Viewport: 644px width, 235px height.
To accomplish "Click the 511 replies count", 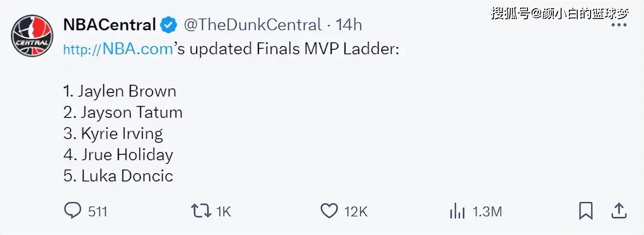I will (x=98, y=211).
